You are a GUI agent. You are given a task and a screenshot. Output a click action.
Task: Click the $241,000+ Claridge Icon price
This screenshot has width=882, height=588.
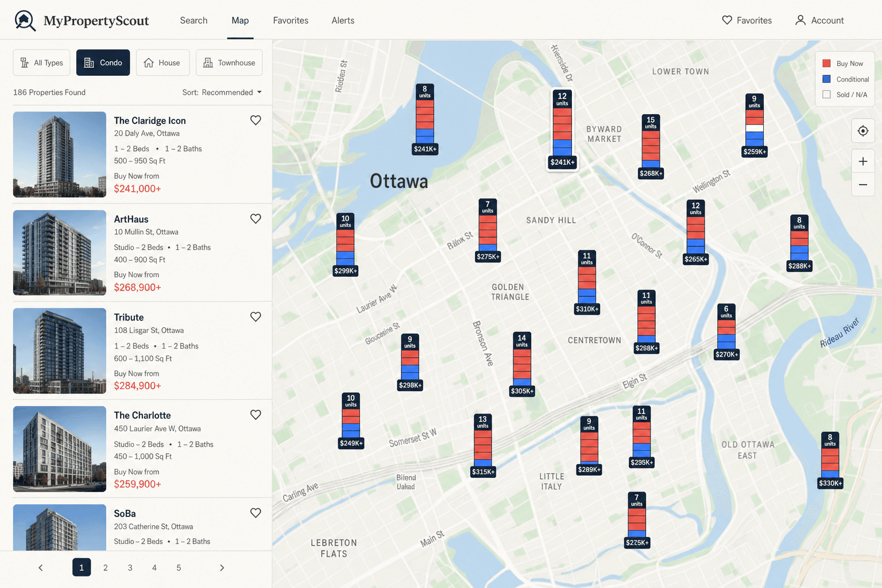click(x=137, y=189)
